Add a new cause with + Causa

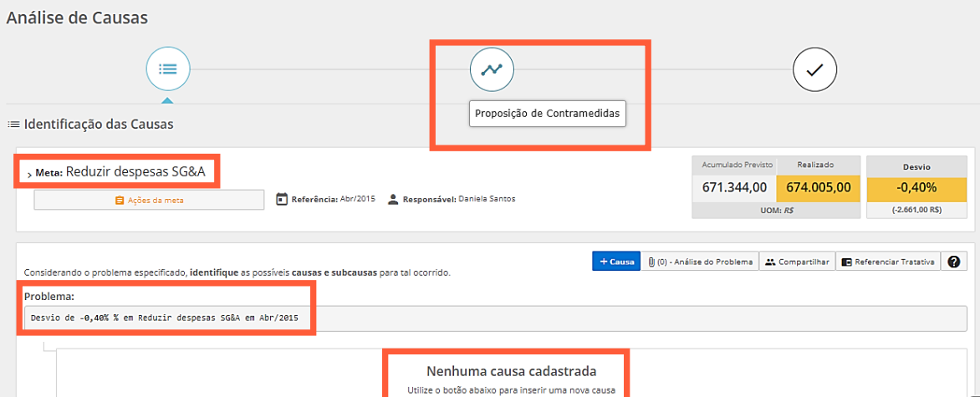coord(615,262)
